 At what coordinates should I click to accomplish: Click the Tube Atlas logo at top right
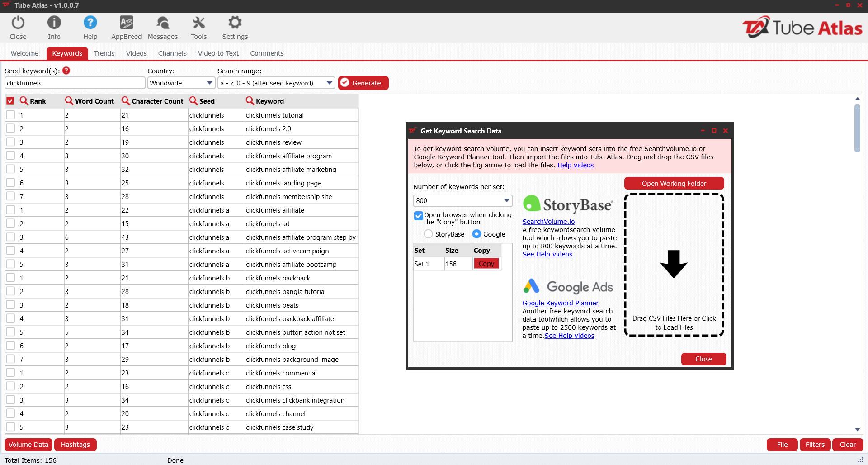point(802,28)
